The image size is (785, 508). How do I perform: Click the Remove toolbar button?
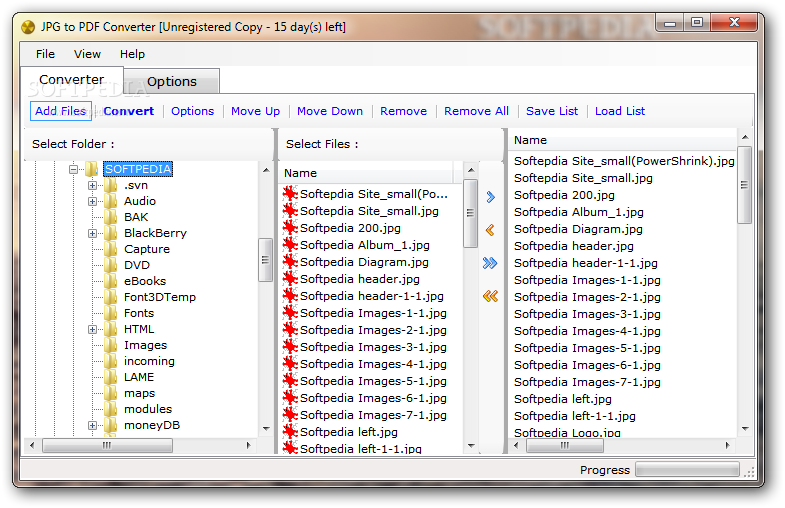(404, 111)
